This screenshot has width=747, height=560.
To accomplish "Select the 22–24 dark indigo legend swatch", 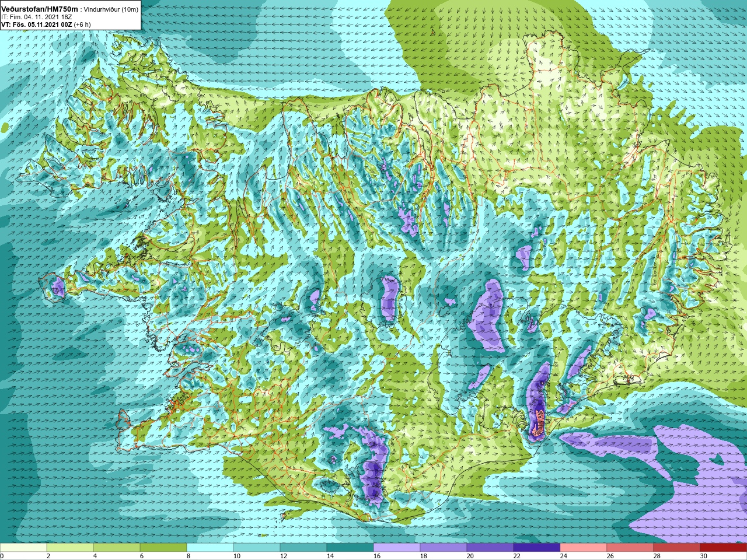I will coord(537,548).
